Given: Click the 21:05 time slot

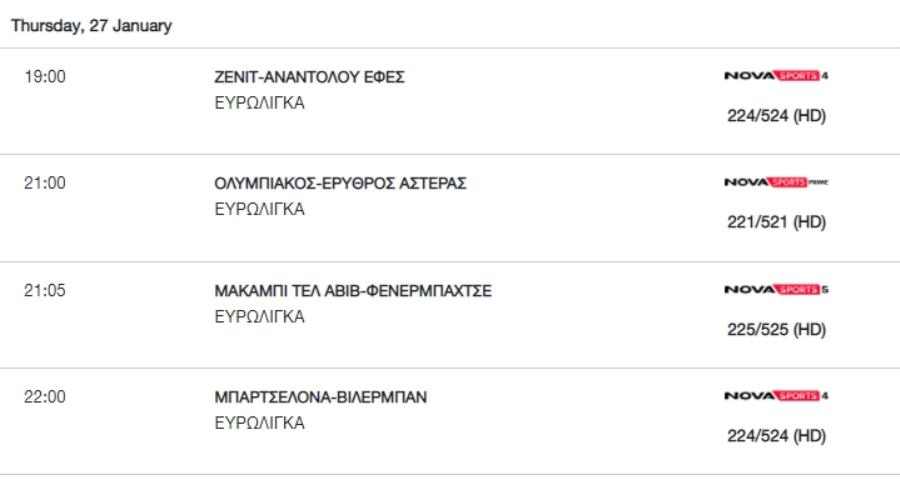Looking at the screenshot, I should click(45, 290).
